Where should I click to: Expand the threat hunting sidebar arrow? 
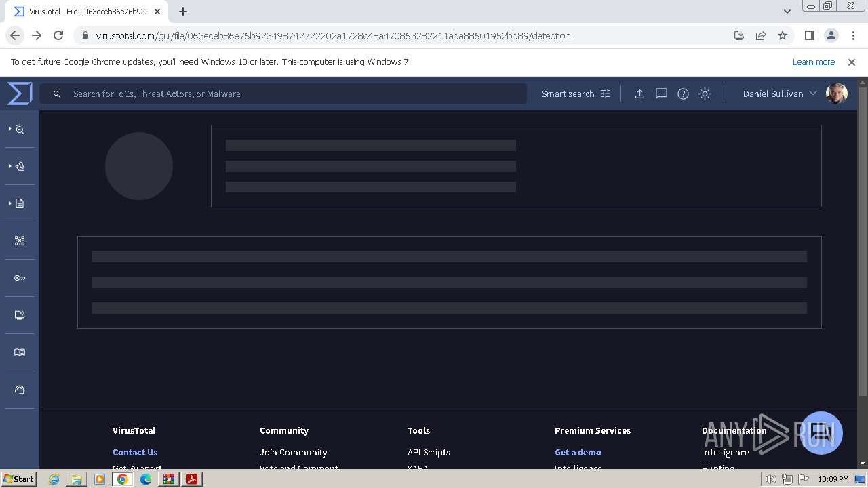coord(9,129)
